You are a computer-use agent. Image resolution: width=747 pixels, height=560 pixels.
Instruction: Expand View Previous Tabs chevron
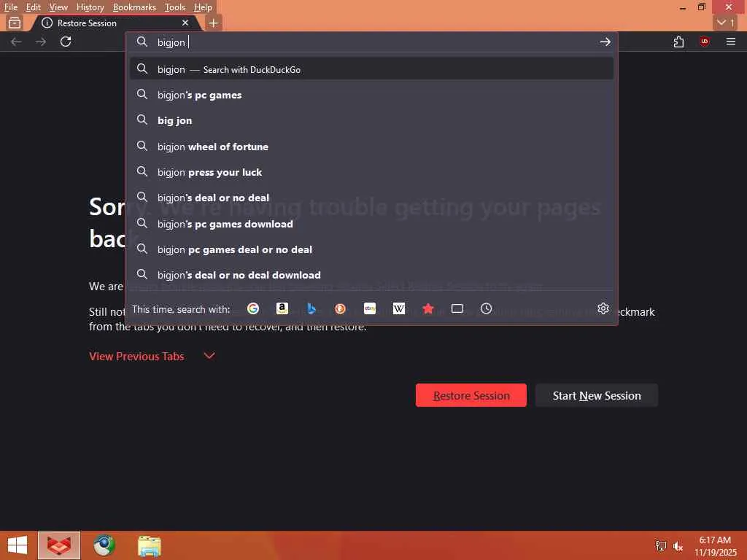coord(209,356)
